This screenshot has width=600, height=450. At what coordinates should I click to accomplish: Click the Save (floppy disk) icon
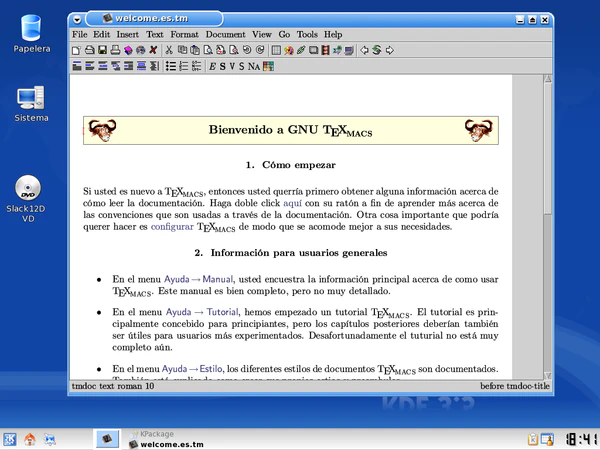click(x=103, y=49)
